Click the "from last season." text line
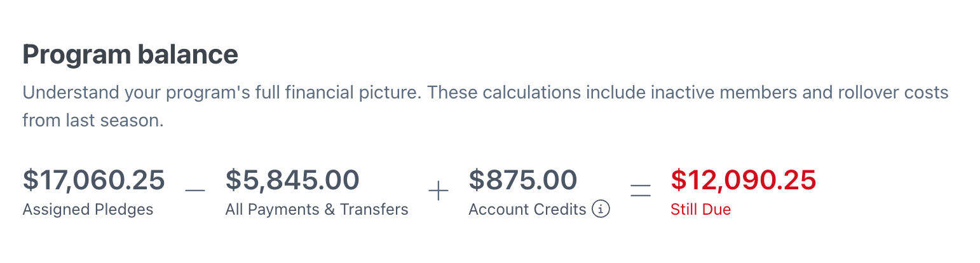Image resolution: width=980 pixels, height=263 pixels. 93,120
